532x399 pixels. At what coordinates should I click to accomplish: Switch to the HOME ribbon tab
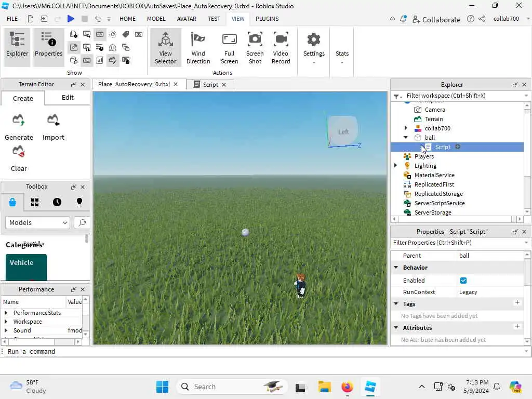[x=128, y=19]
